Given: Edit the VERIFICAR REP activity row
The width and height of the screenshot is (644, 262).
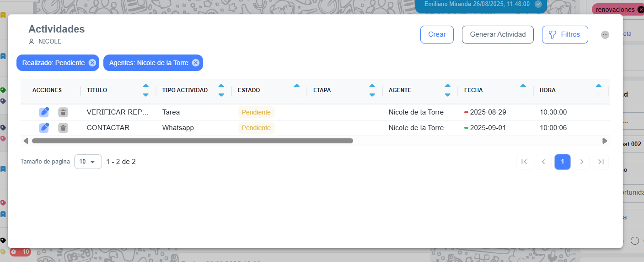Looking at the screenshot, I should (44, 112).
